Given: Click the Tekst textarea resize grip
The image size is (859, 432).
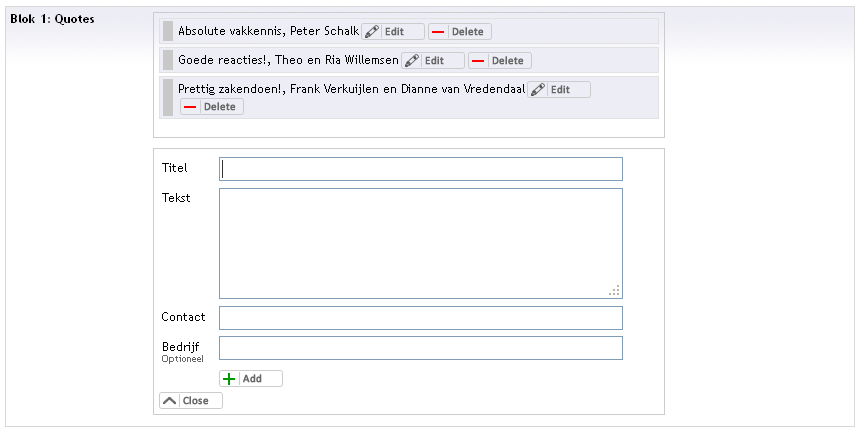Looking at the screenshot, I should tap(615, 291).
